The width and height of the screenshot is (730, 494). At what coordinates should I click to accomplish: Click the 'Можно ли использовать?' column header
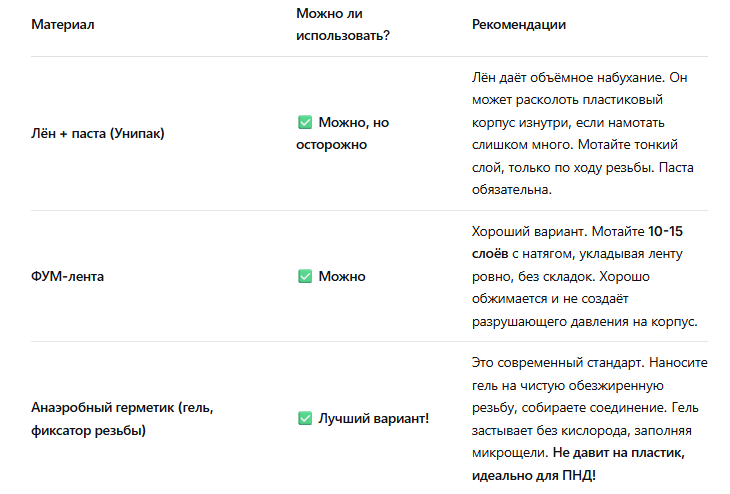pyautogui.click(x=343, y=24)
